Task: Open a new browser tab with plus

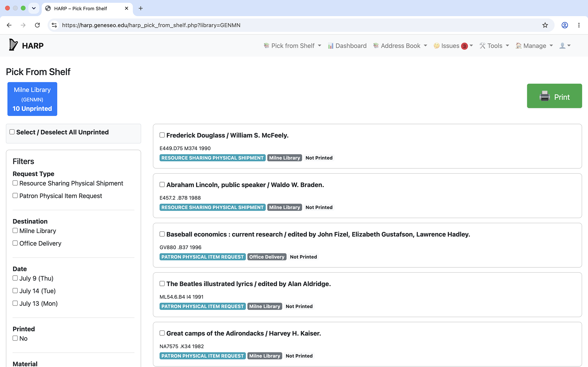Action: click(141, 8)
